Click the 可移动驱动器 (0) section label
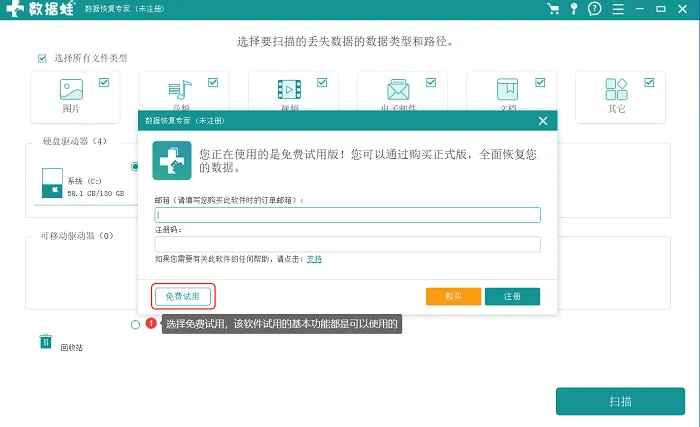 point(77,236)
